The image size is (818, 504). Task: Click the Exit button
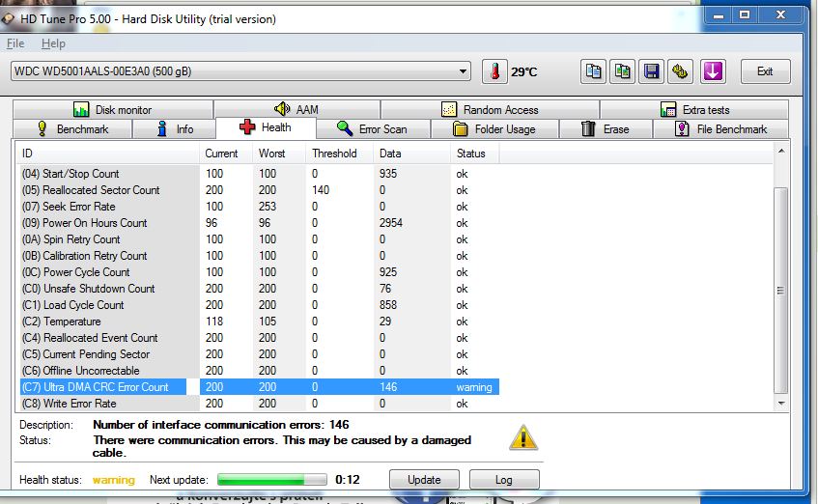[765, 71]
